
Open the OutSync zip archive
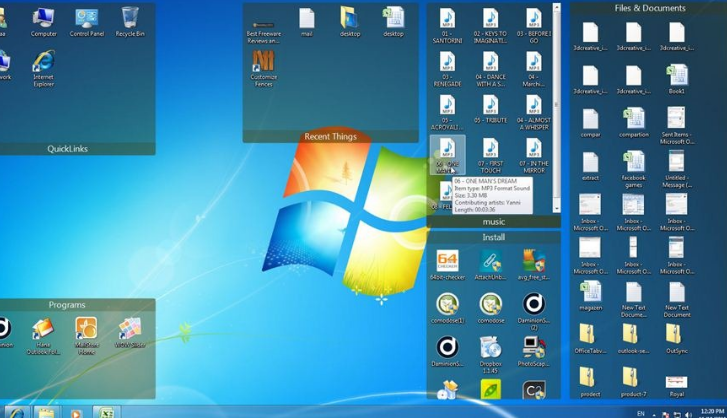click(x=677, y=339)
